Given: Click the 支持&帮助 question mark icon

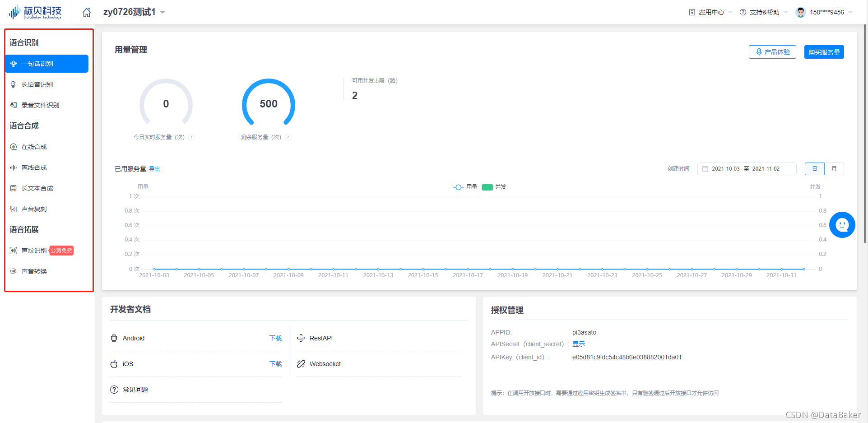Looking at the screenshot, I should 743,12.
